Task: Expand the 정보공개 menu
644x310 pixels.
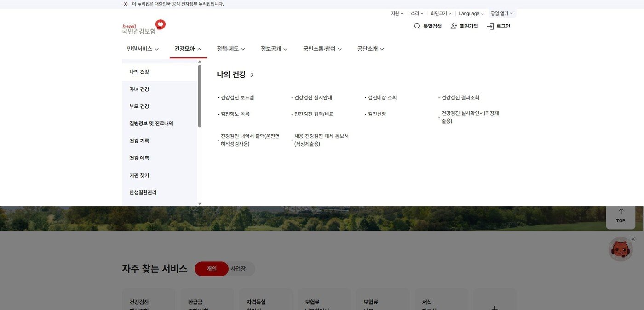Action: 274,49
